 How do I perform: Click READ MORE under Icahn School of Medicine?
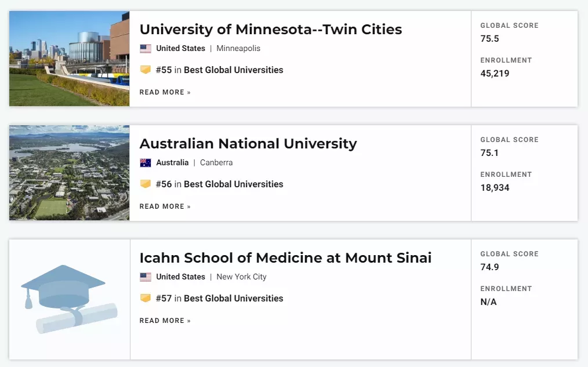165,321
